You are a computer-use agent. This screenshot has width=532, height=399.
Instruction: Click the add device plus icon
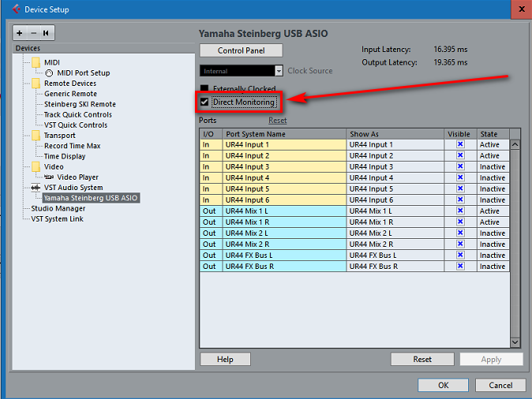click(x=20, y=33)
